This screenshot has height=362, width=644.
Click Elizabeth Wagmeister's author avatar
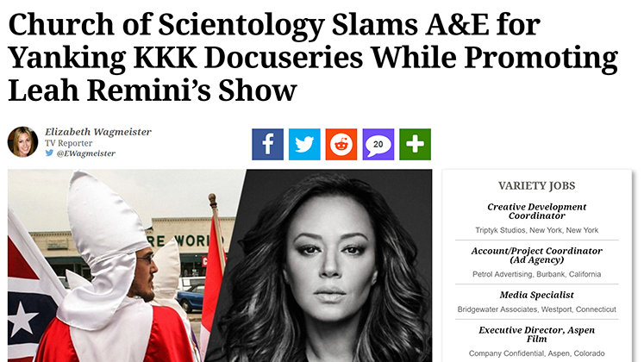click(22, 141)
